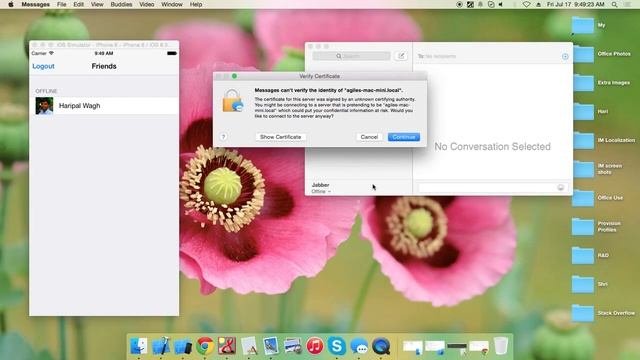
Task: Open the Help menu
Action: (196, 4)
